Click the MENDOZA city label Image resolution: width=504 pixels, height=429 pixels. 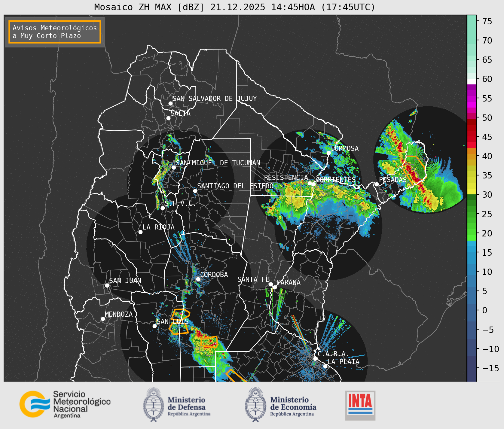[x=119, y=314]
